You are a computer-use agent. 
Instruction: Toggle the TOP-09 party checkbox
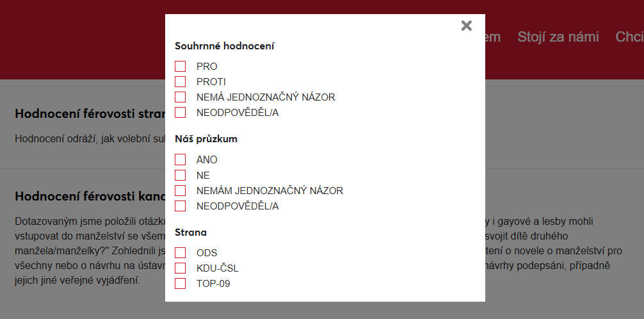[x=181, y=284]
